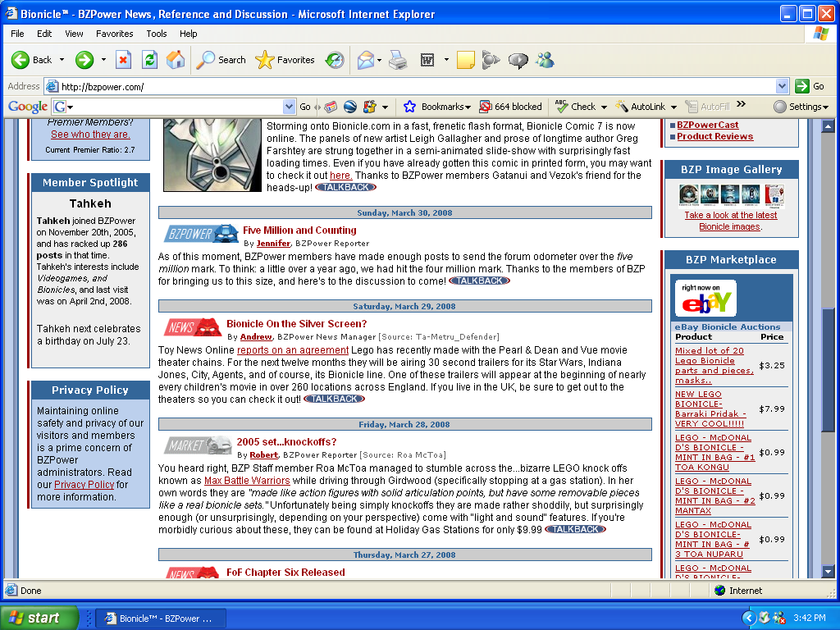Viewport: 840px width, 630px height.
Task: Open the Search pane in toolbar
Action: [x=221, y=60]
